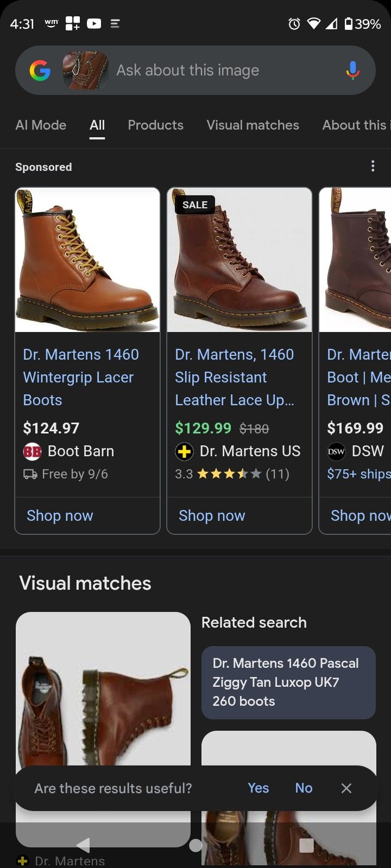Tap the Ask about this image field
This screenshot has height=868, width=391.
[217, 71]
